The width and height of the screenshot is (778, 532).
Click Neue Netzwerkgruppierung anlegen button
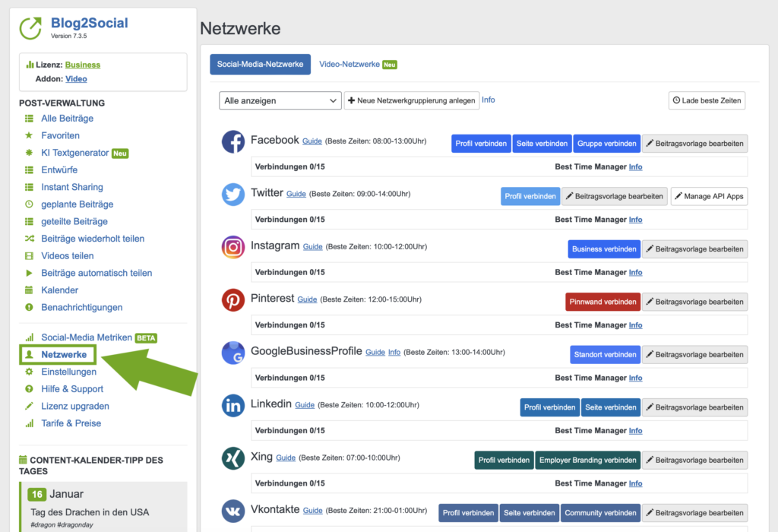pos(412,101)
